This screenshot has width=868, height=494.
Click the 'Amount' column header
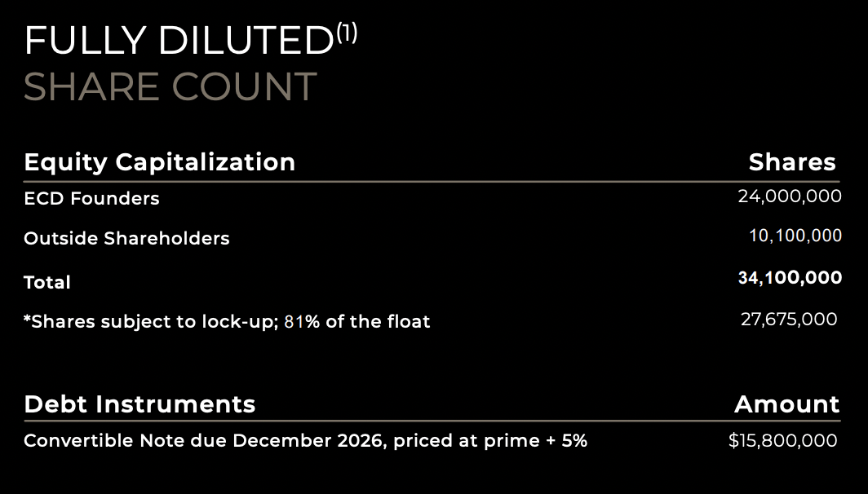pyautogui.click(x=786, y=404)
